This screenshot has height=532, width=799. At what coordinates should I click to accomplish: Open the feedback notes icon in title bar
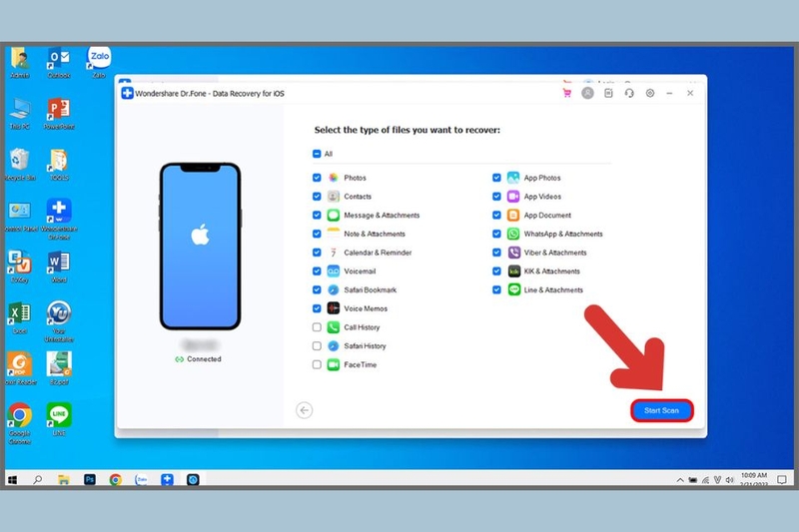(608, 93)
